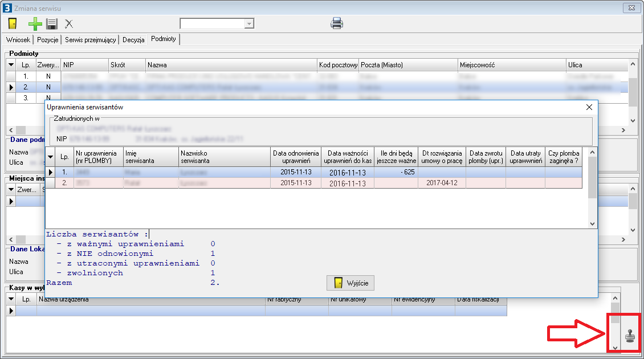Click Data ważności uprawnień do kas header
The width and height of the screenshot is (644, 359).
(348, 157)
